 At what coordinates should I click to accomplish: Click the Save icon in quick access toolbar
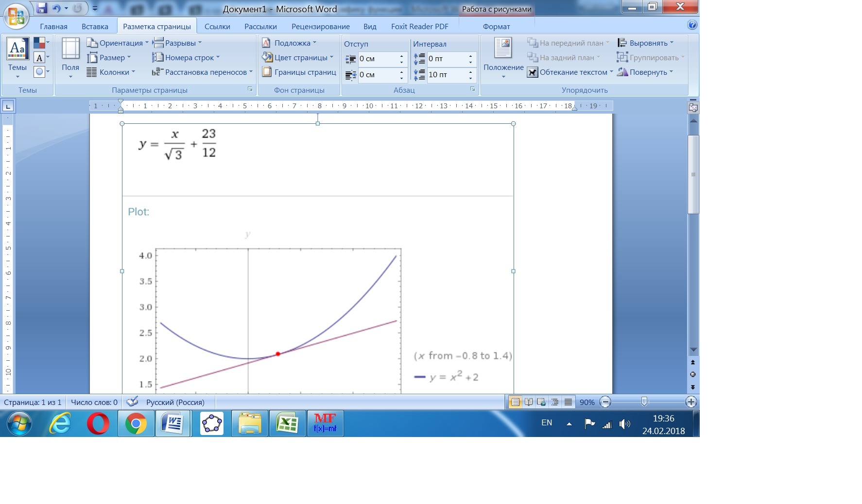(x=42, y=8)
